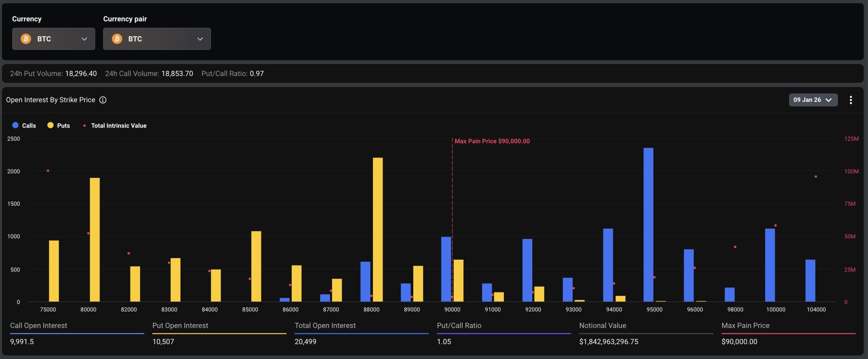Click the yellow Puts color swatch

50,125
